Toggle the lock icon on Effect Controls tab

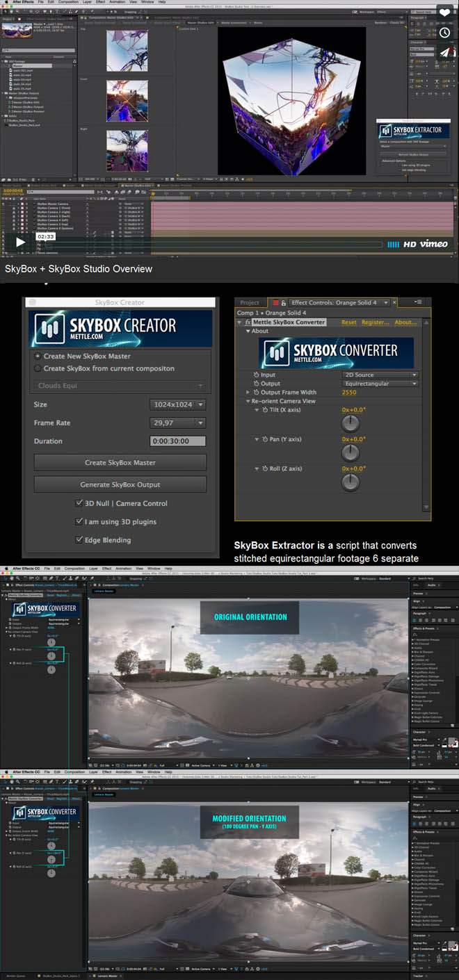pos(284,303)
